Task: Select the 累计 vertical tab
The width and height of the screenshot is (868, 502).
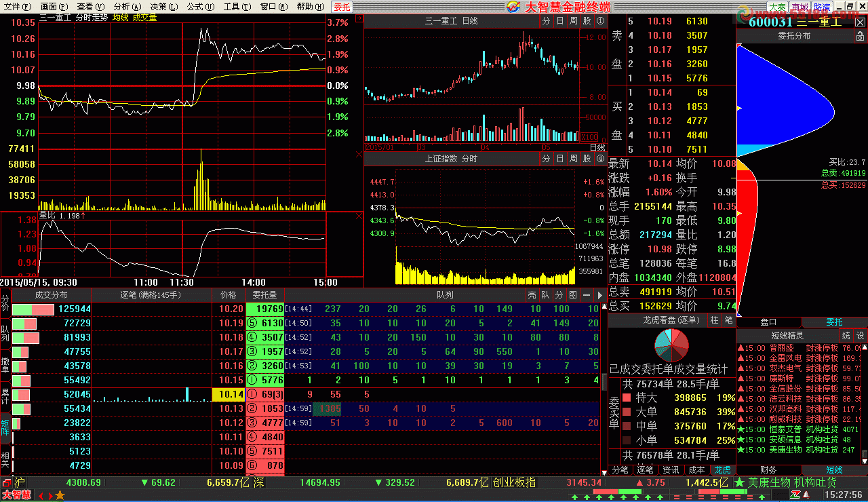Action: [5, 396]
